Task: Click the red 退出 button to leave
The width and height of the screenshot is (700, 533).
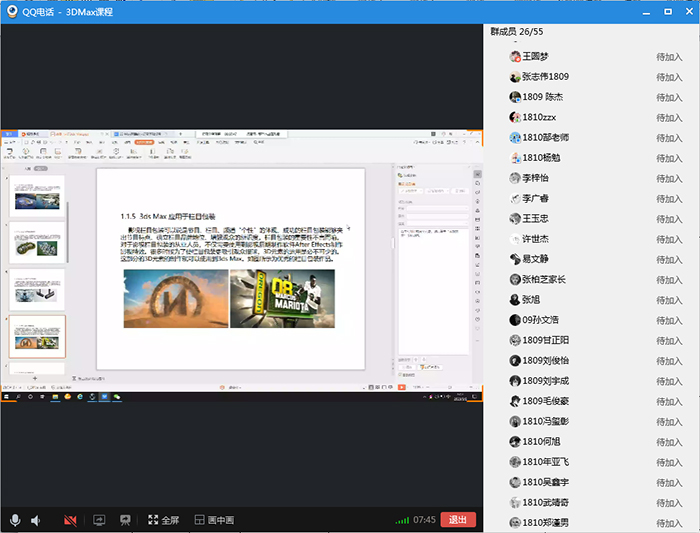Action: click(458, 520)
